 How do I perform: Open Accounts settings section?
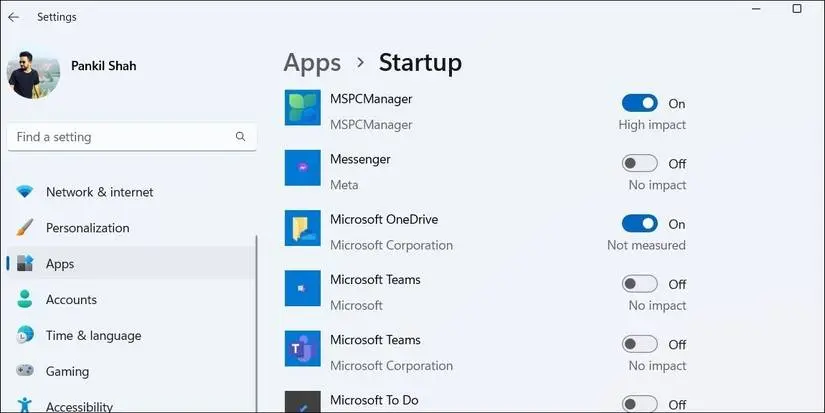[x=71, y=300]
